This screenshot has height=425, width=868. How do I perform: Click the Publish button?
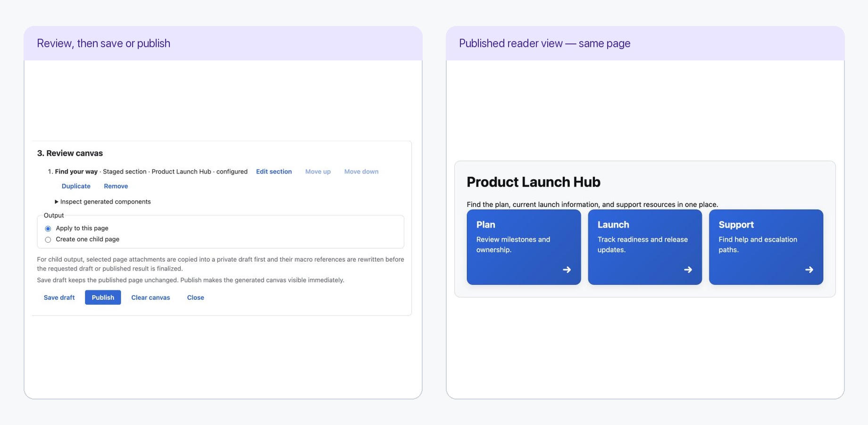click(x=103, y=297)
